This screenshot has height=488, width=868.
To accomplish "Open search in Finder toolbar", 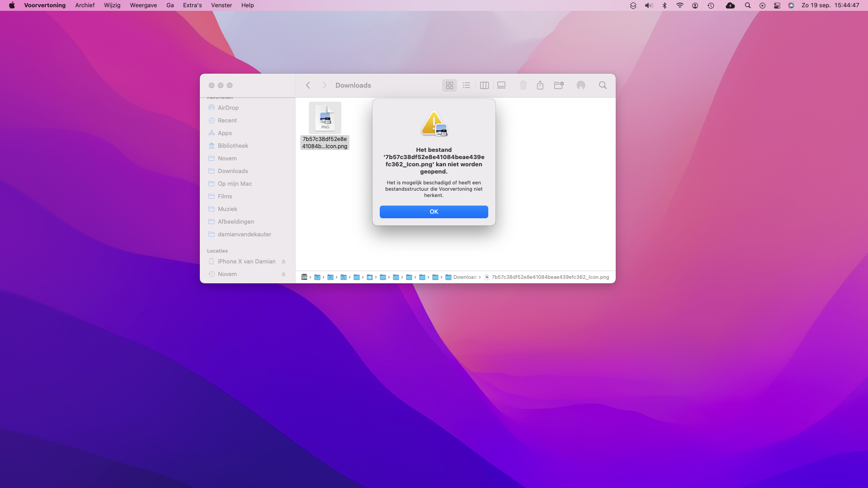I will coord(603,85).
